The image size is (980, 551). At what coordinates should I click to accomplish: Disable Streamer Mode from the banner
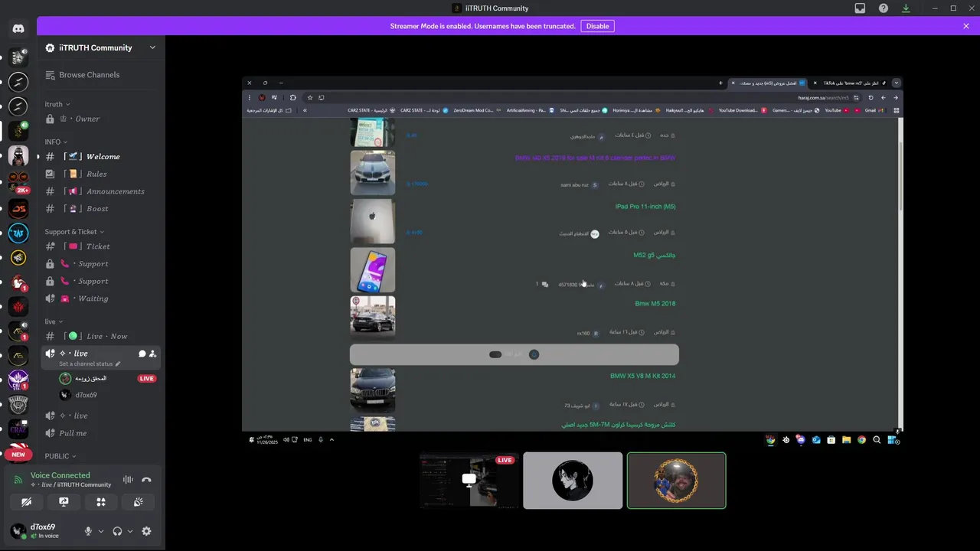[x=597, y=26]
